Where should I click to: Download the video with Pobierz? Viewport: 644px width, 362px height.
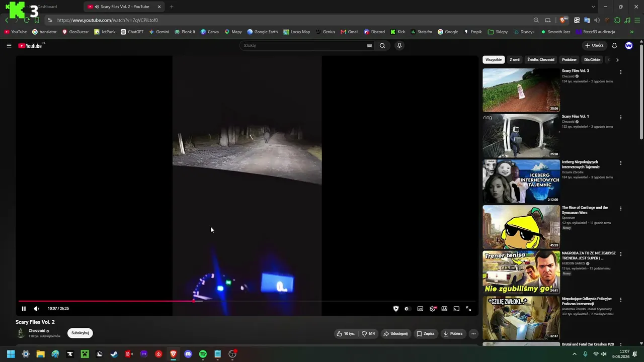(x=453, y=333)
